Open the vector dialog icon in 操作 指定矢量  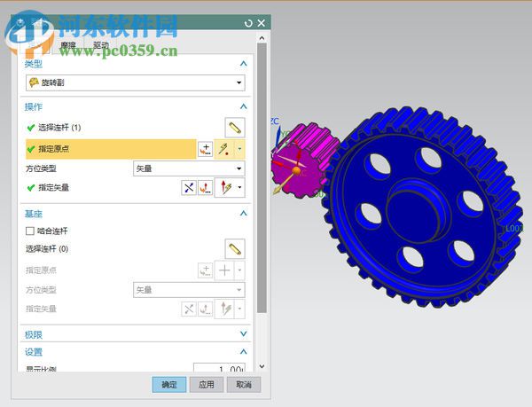[206, 188]
